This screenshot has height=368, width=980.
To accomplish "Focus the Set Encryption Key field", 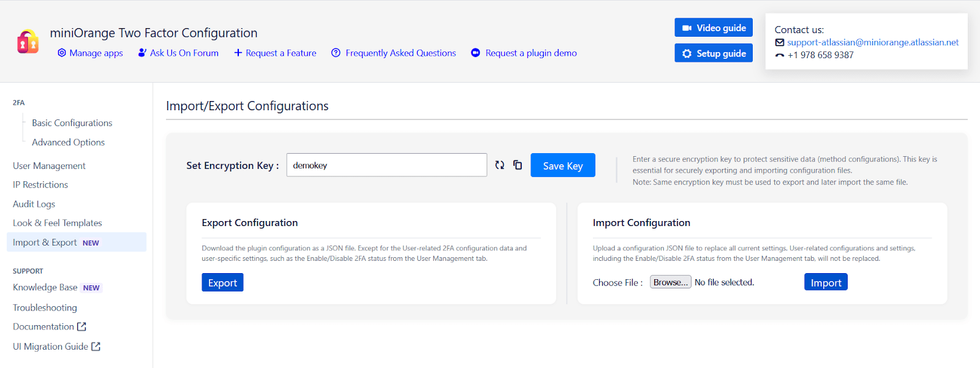I will [x=387, y=165].
